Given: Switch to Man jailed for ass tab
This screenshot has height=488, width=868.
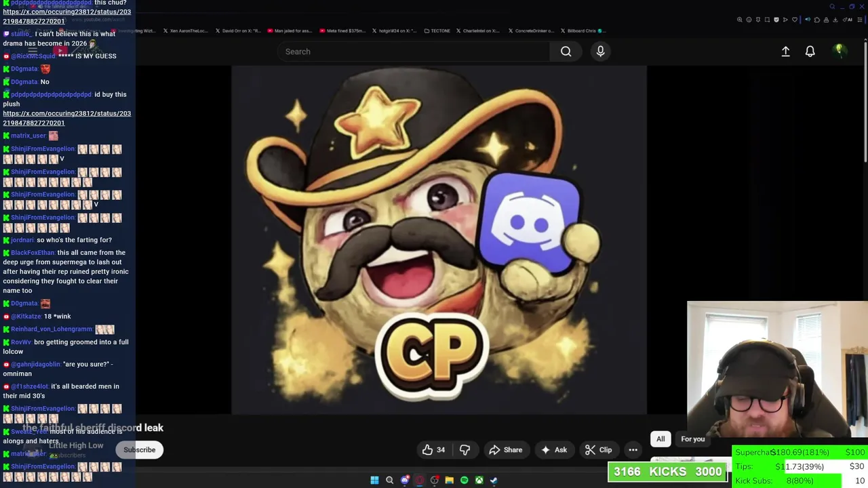Looking at the screenshot, I should [290, 30].
